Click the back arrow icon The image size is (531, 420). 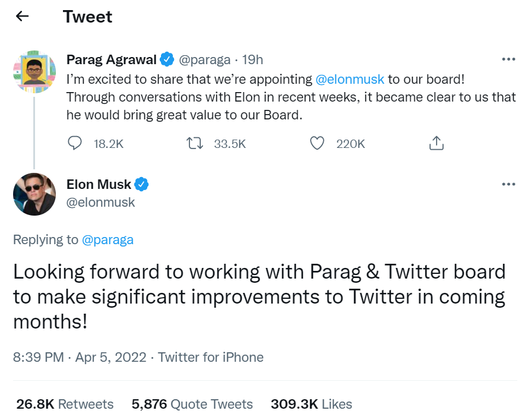click(x=22, y=17)
